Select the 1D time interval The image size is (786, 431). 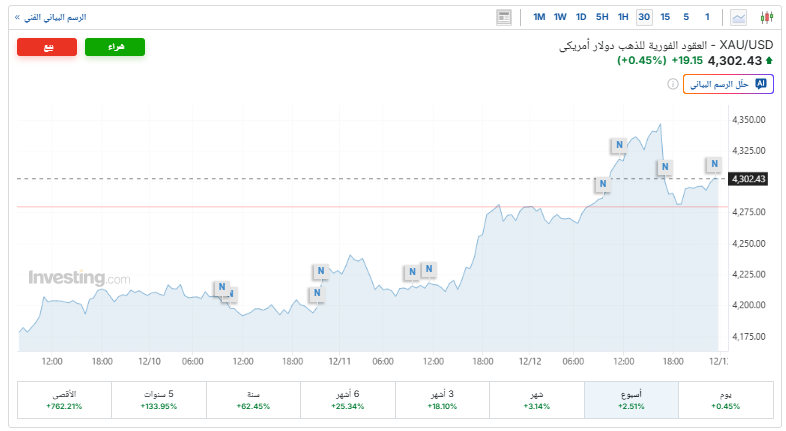point(581,17)
